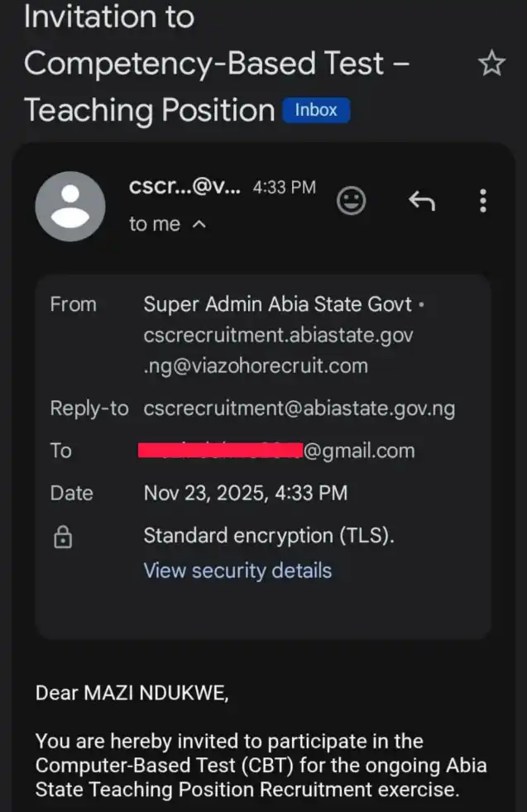Tap the recipient gmail.com address
This screenshot has height=812, width=527.
279,451
